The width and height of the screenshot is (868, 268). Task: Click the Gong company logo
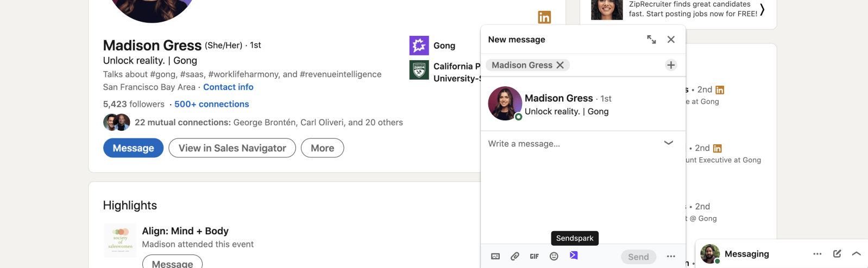pos(419,46)
